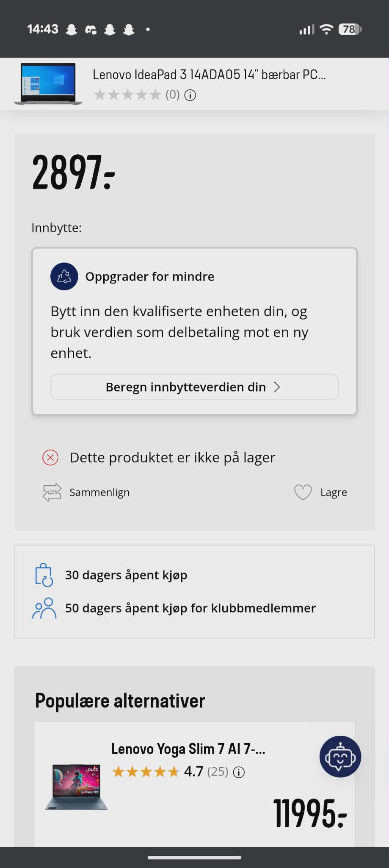The width and height of the screenshot is (389, 868).
Task: Click the Lagre text label
Action: coord(334,492)
